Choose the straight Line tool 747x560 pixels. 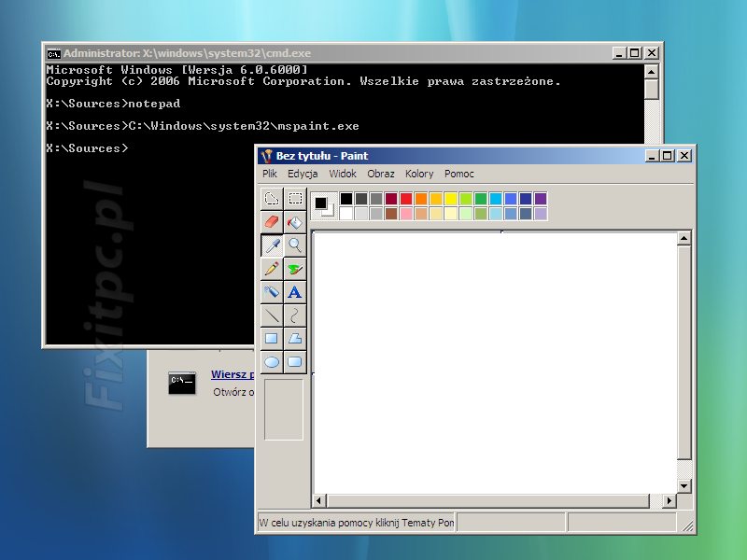click(272, 315)
